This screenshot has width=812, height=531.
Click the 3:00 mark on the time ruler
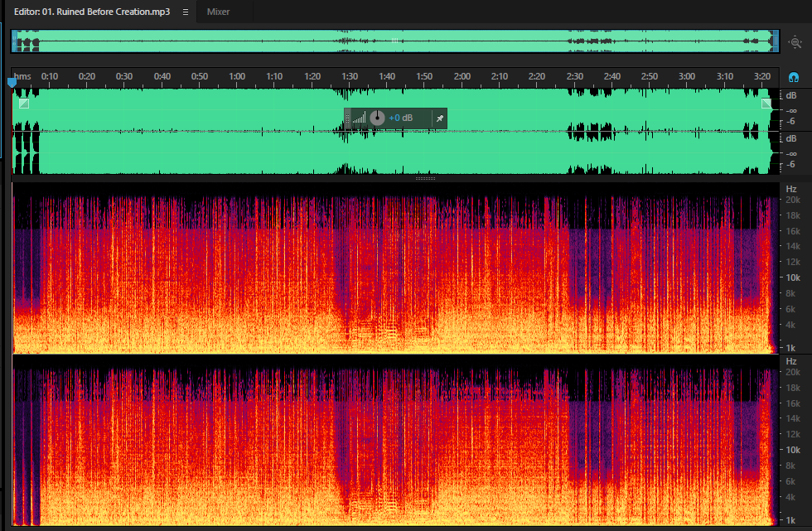coord(687,76)
